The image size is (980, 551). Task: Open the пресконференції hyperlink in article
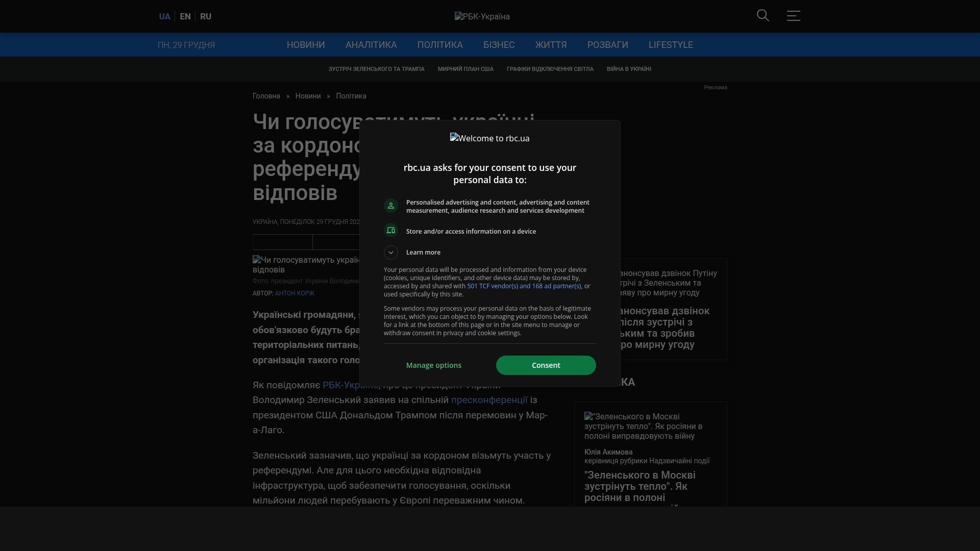pos(489,400)
